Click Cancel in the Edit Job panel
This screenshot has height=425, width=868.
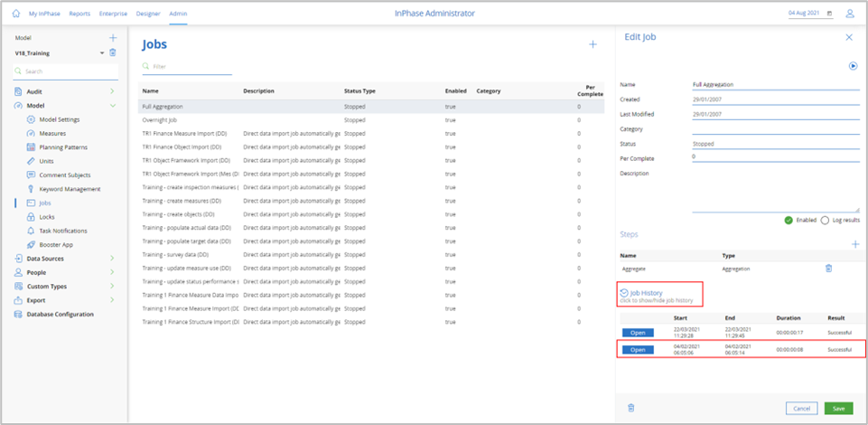point(801,409)
